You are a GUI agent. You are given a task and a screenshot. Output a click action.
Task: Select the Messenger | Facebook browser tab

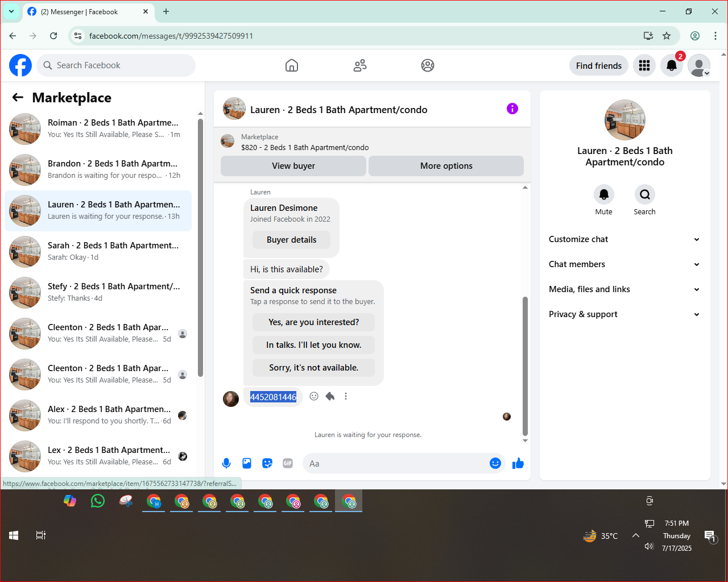(88, 11)
